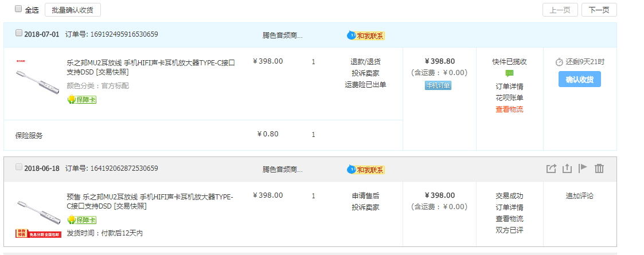The image size is (644, 255).
Task: Click the green message icon under 快件已揽收
Action: [x=509, y=73]
